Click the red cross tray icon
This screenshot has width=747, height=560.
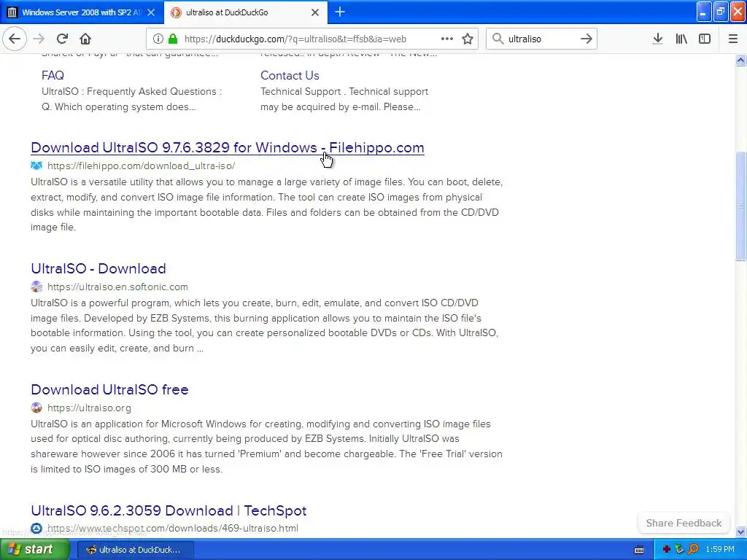667,550
